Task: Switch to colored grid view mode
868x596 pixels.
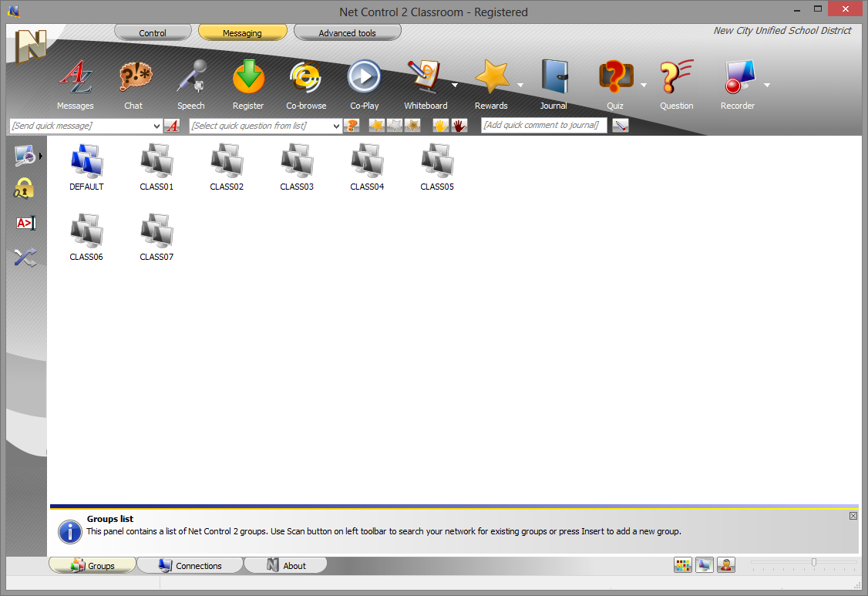Action: 683,565
